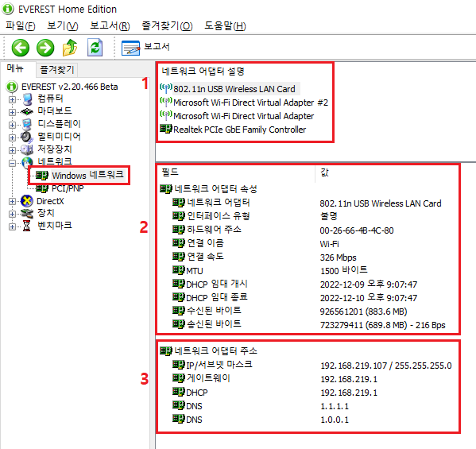This screenshot has width=476, height=449.
Task: Open the 보고서 report wizard button
Action: click(145, 48)
